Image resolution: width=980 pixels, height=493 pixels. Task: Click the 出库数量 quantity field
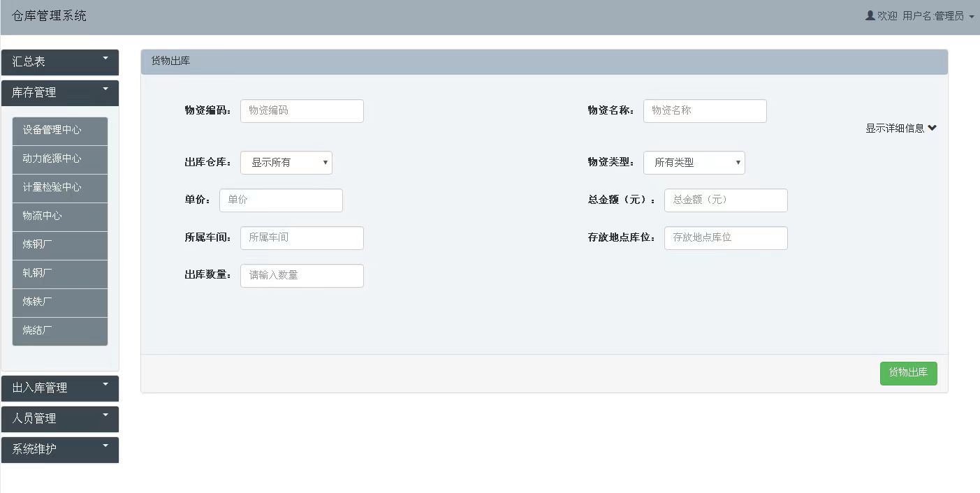pos(302,276)
